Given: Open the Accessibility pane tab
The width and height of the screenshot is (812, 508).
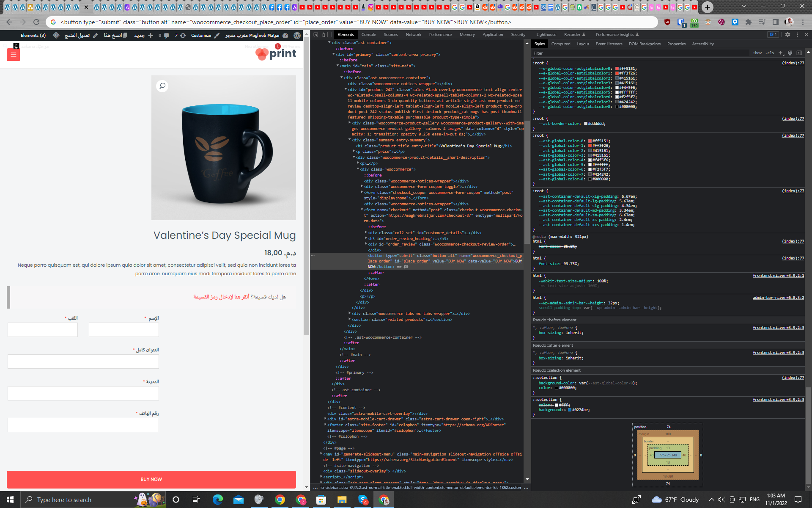Looking at the screenshot, I should click(x=702, y=44).
